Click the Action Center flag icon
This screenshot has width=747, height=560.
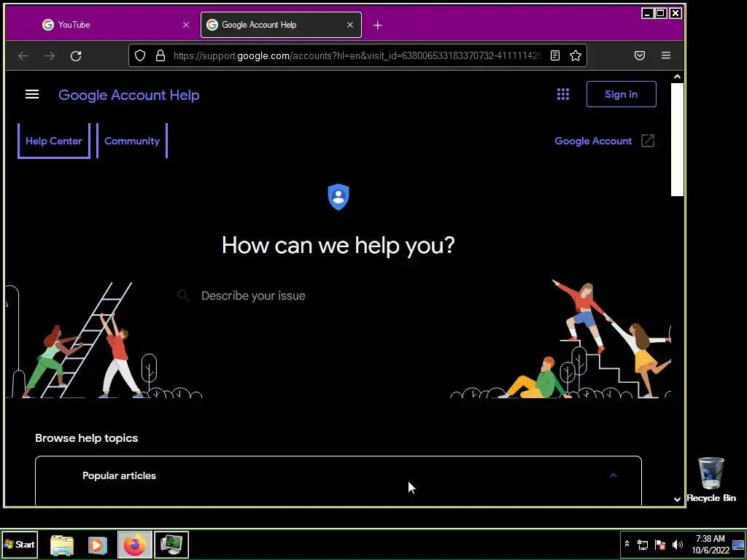[660, 544]
